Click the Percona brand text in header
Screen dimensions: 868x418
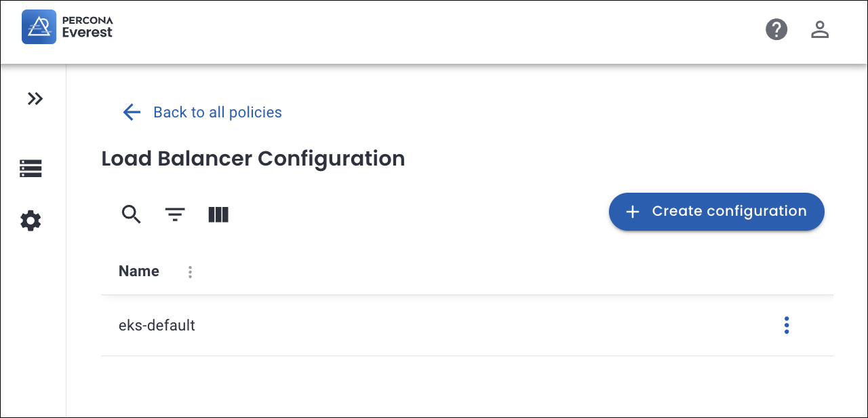(x=87, y=20)
